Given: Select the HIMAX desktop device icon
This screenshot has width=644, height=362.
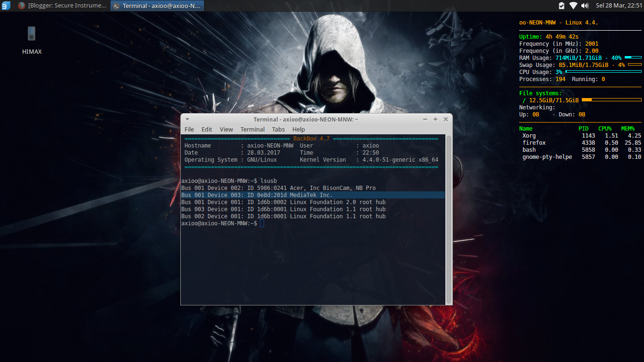Looking at the screenshot, I should tap(32, 41).
